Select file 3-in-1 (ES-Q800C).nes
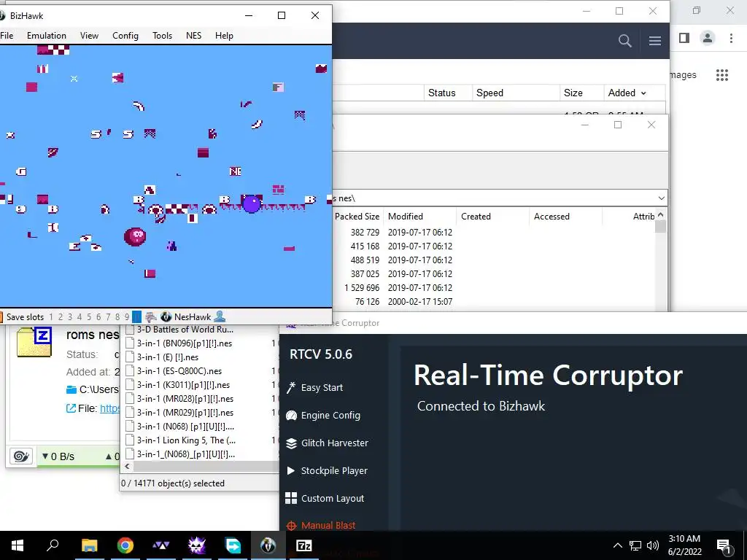747x560 pixels. click(x=179, y=371)
